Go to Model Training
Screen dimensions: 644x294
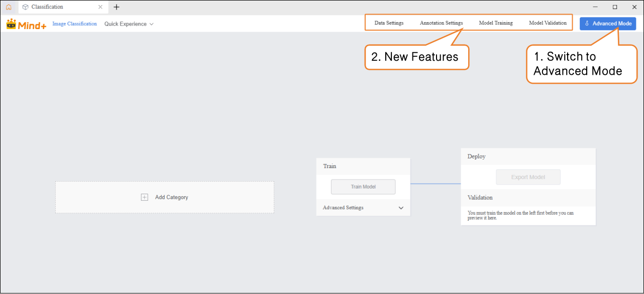[x=496, y=23]
